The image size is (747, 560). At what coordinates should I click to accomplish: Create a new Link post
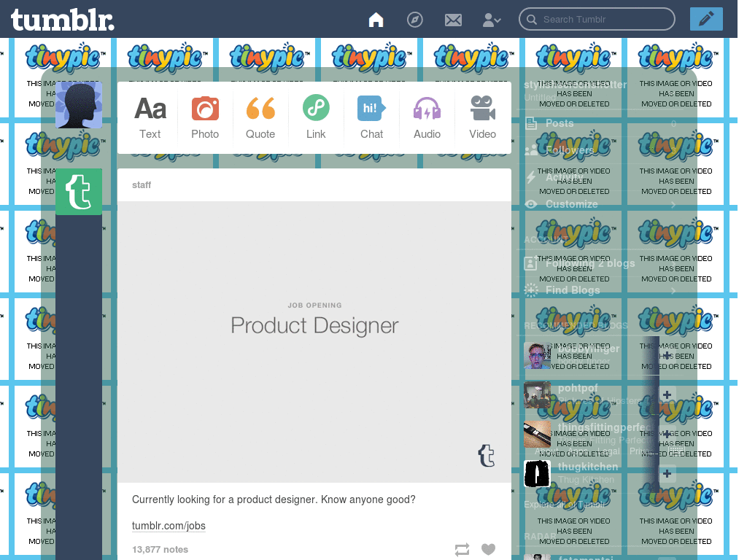click(316, 117)
